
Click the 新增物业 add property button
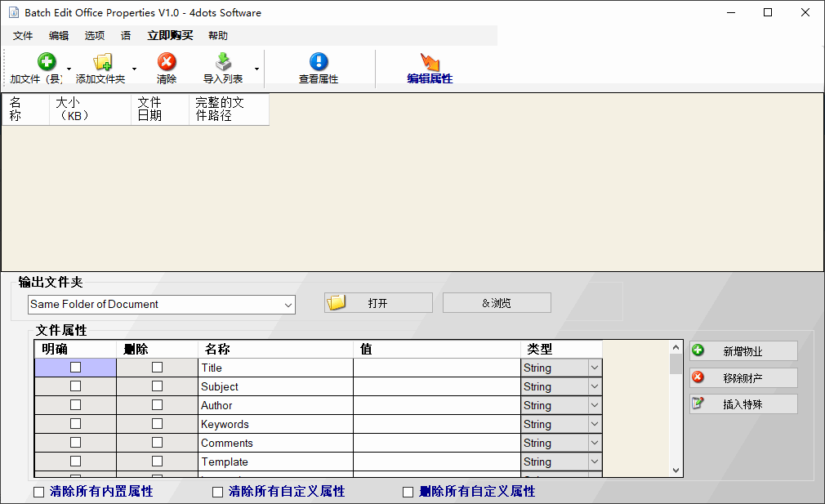[743, 351]
